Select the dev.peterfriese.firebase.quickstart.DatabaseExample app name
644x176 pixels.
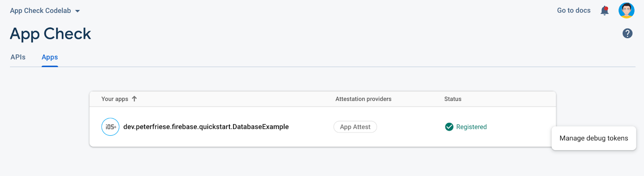[206, 127]
